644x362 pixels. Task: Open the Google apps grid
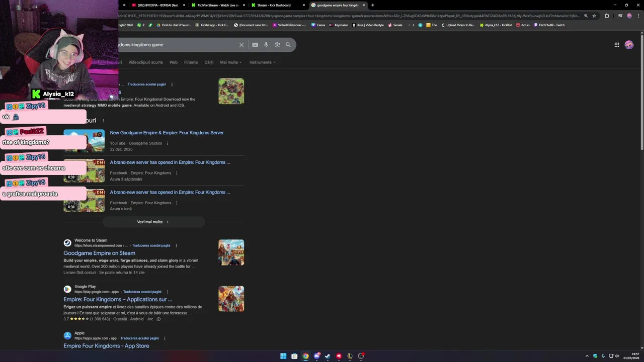pos(617,45)
